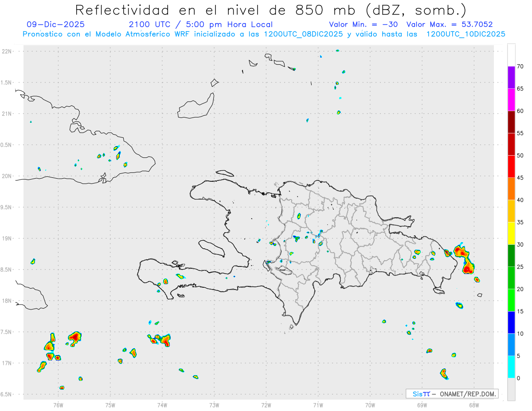Click the '18N' latitude label
The image size is (532, 411).
[x=8, y=301]
